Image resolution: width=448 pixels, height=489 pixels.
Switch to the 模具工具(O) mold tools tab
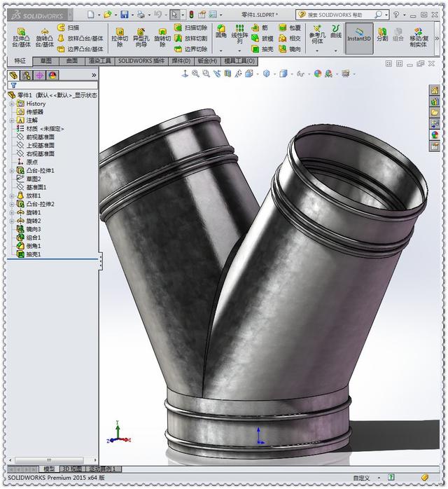tap(239, 61)
